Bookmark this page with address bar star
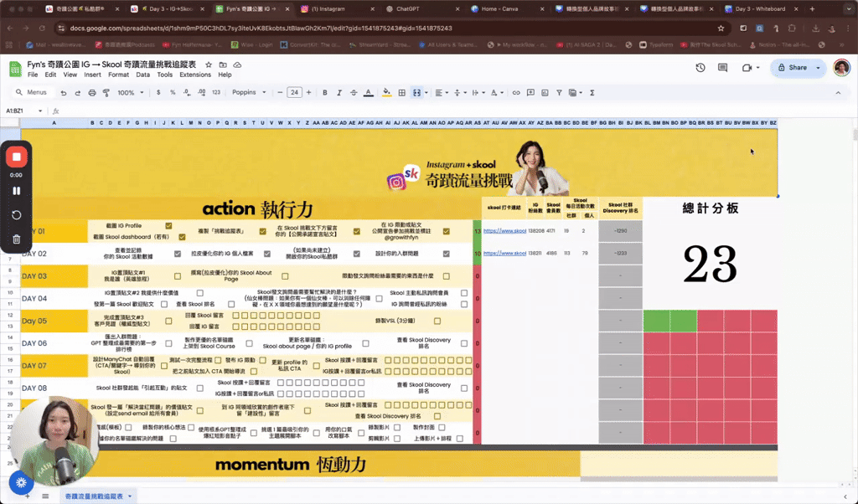This screenshot has height=504, width=858. [x=721, y=28]
